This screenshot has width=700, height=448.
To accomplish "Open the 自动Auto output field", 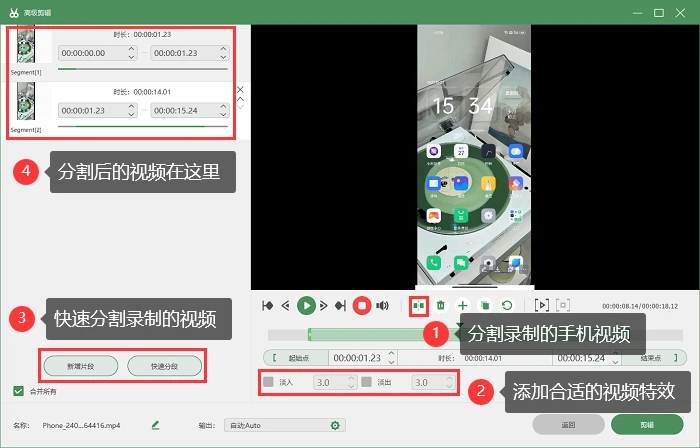I will [x=285, y=425].
